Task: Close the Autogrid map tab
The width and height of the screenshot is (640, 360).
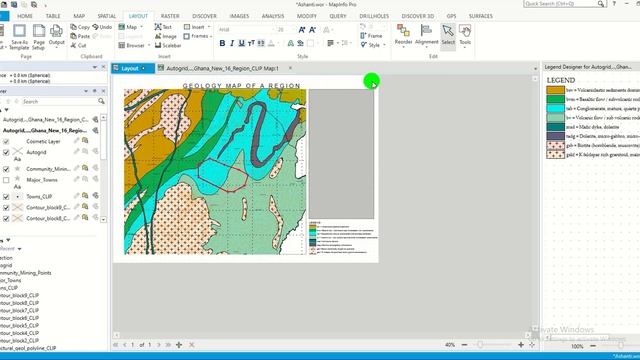Action: [x=290, y=68]
